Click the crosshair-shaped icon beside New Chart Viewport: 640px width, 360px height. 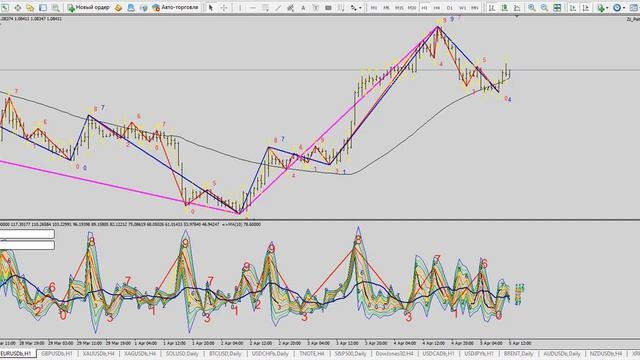tap(18, 8)
